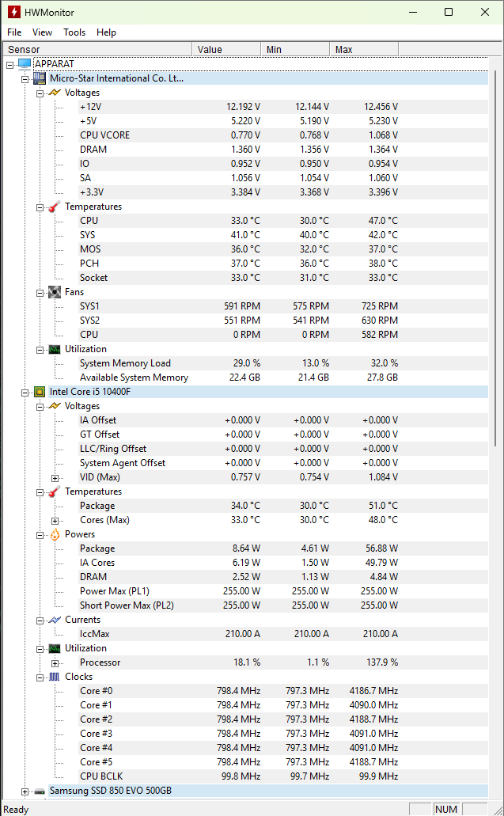Click the thermometer icon under the motherboard
Image resolution: width=504 pixels, height=816 pixels.
coord(54,207)
